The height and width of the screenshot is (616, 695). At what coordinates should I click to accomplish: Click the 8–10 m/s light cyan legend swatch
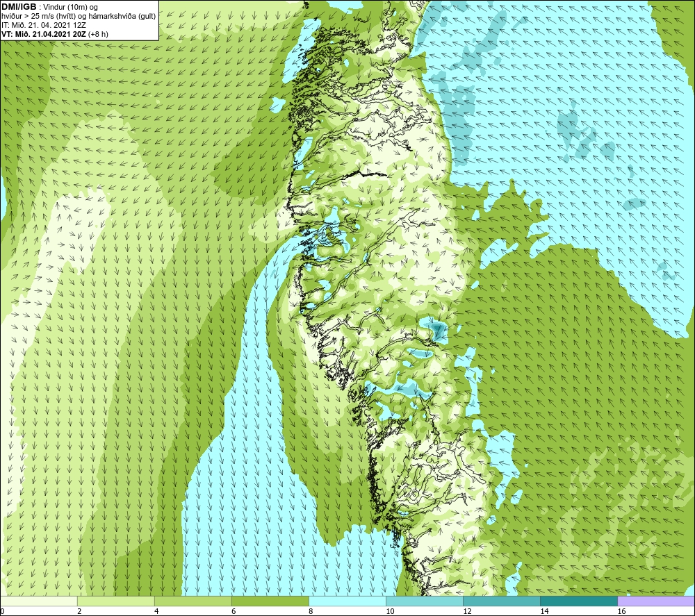347,601
